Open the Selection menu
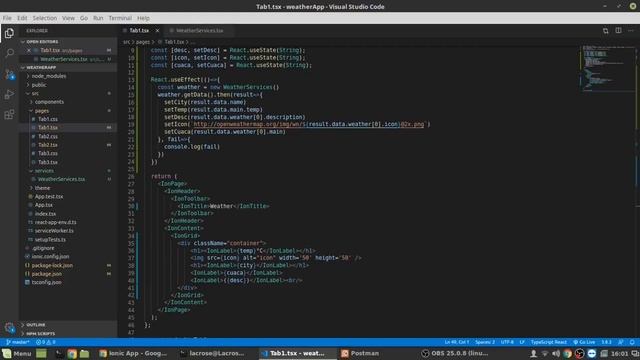 click(45, 18)
